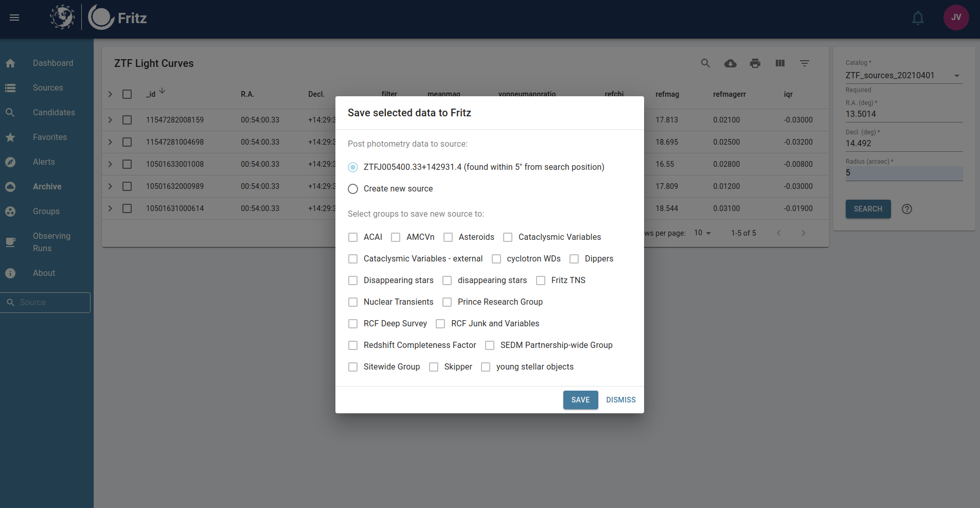Expand the row for id 11547282008159

(110, 119)
